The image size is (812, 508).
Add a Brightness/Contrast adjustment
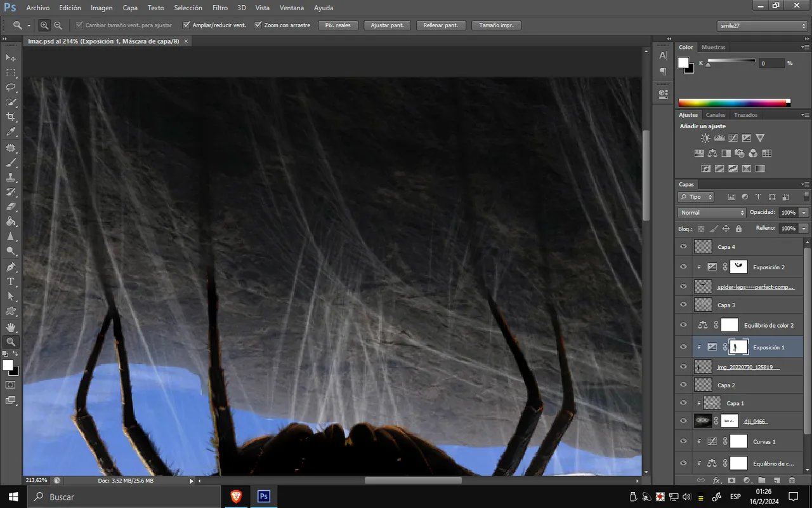tap(705, 138)
